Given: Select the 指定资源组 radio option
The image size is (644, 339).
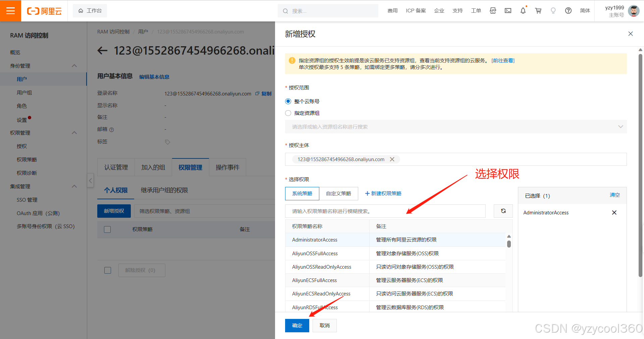Looking at the screenshot, I should click(288, 113).
